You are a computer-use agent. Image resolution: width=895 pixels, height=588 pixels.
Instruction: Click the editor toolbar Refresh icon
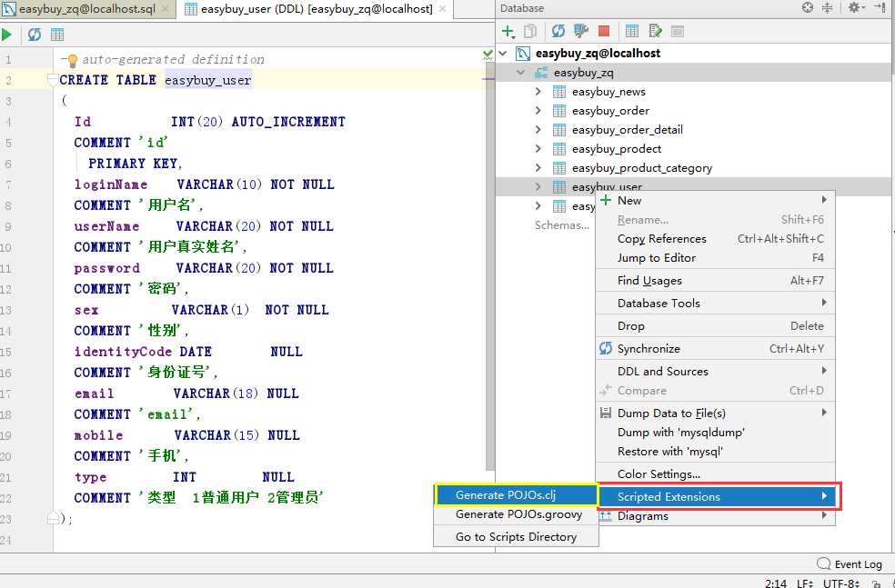[35, 35]
